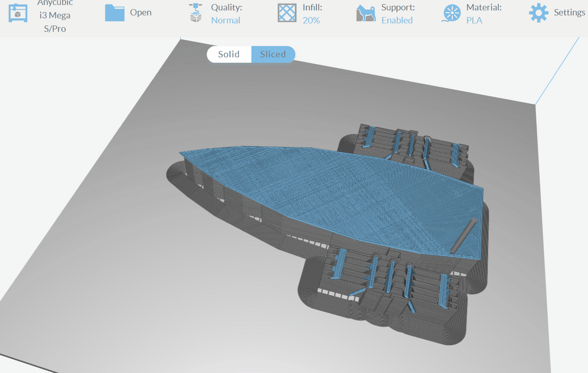Screen dimensions: 588x373
Task: Click the Settings gear icon
Action: pos(539,13)
